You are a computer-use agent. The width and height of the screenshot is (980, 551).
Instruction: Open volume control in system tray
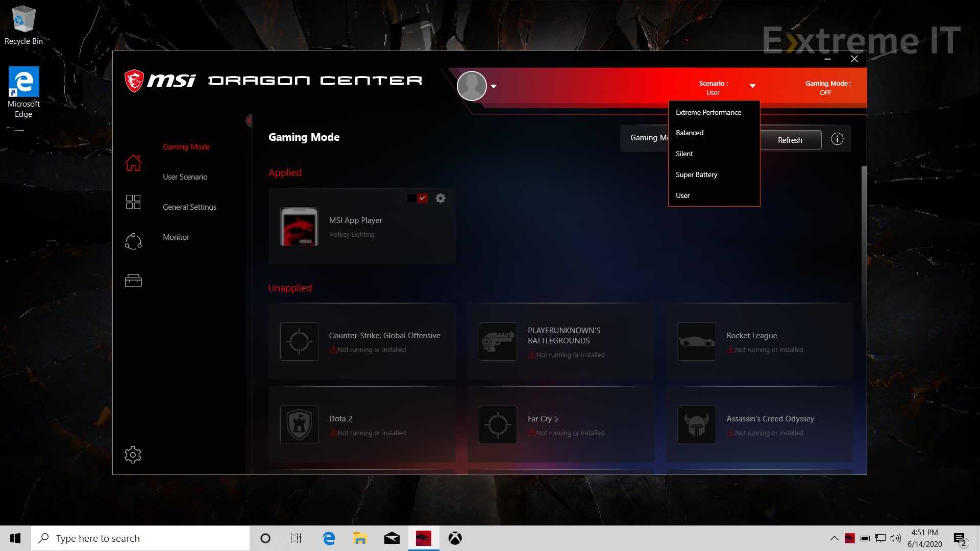pos(896,538)
